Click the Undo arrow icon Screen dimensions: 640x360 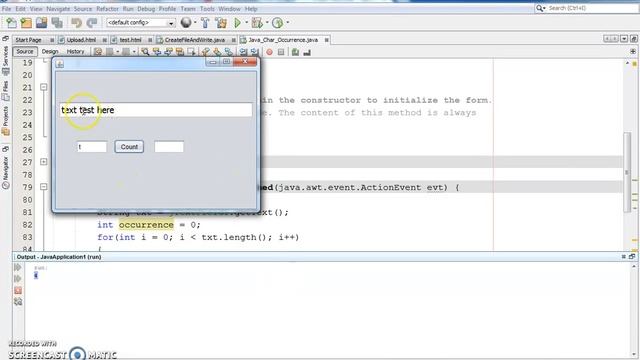coord(76,23)
